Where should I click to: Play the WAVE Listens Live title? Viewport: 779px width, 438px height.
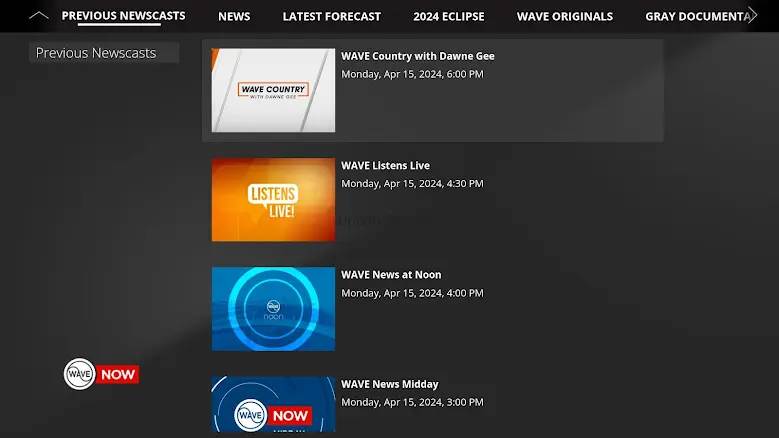[385, 165]
